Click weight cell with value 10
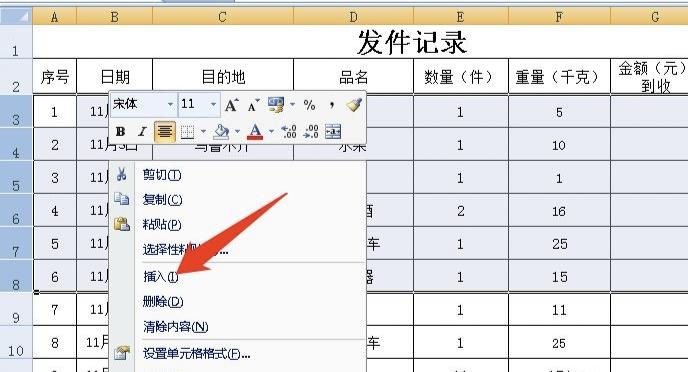Screen dimensions: 688x372 click(559, 145)
